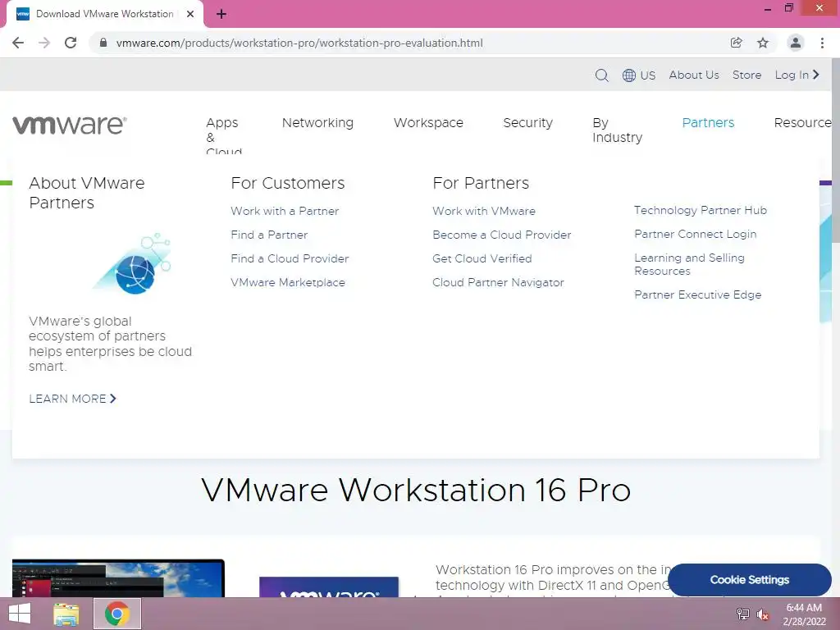Open Become a Cloud Provider
840x630 pixels.
coord(501,235)
